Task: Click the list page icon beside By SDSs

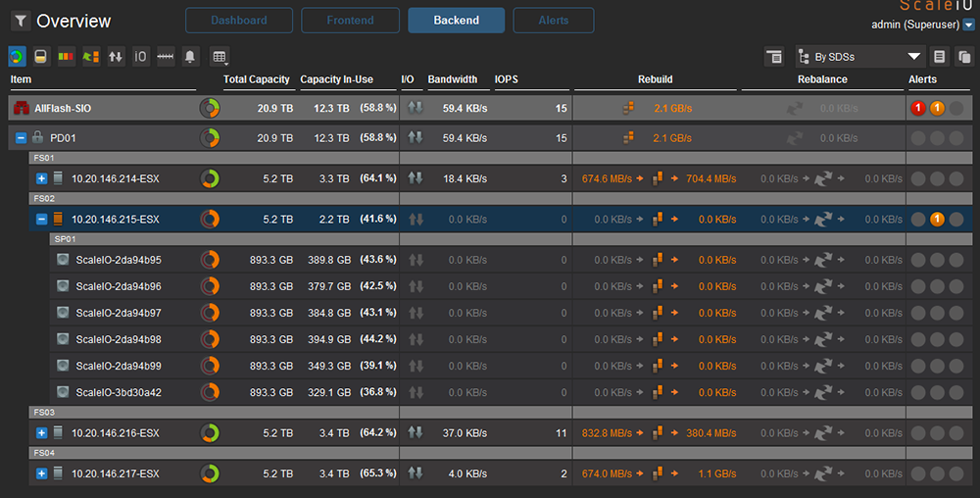Action: pos(939,57)
